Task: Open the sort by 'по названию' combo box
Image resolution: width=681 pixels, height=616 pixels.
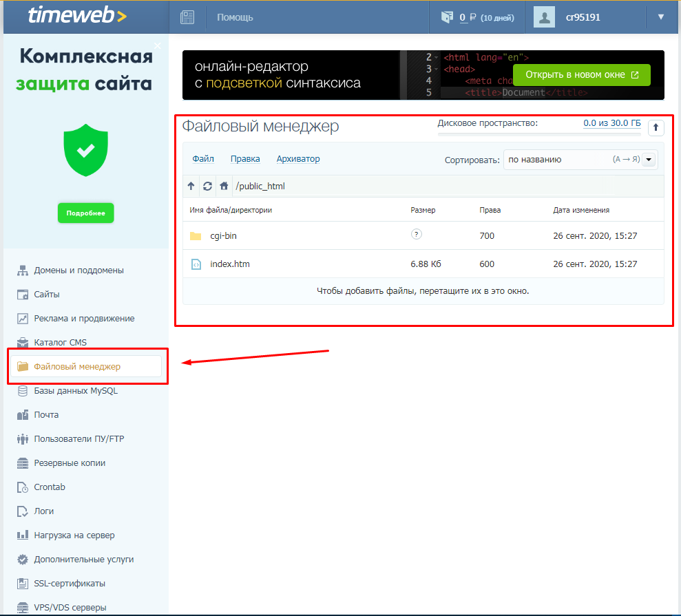Action: pos(580,159)
